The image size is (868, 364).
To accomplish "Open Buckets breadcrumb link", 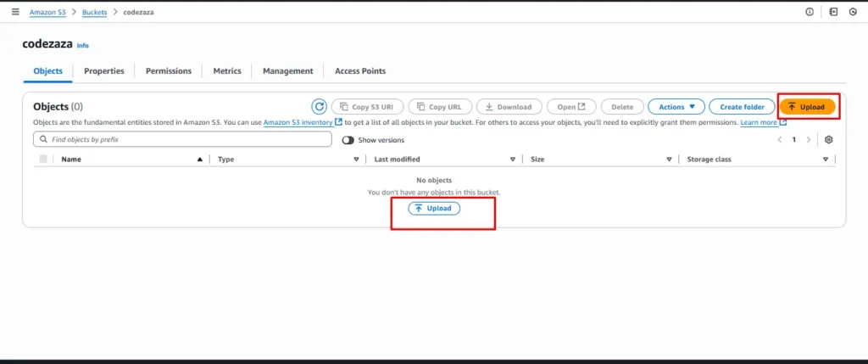I will [95, 12].
